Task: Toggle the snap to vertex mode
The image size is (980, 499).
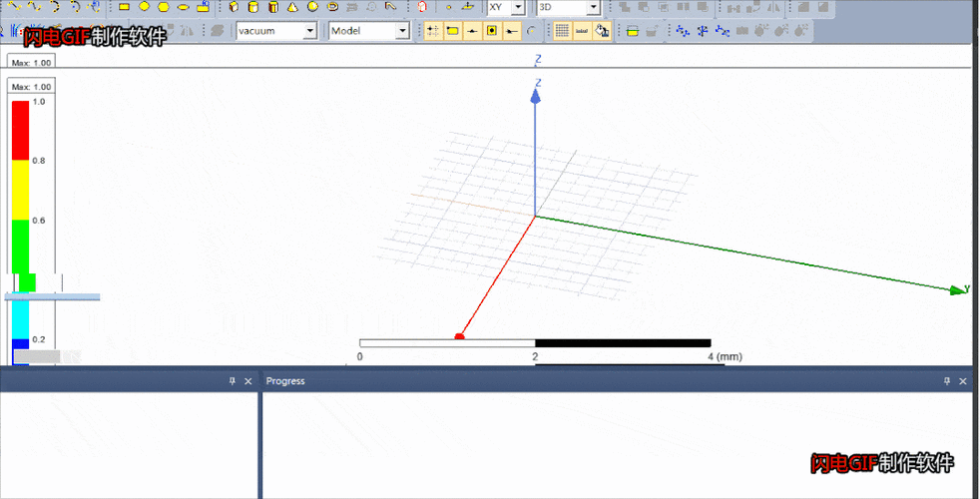Action: click(x=452, y=31)
